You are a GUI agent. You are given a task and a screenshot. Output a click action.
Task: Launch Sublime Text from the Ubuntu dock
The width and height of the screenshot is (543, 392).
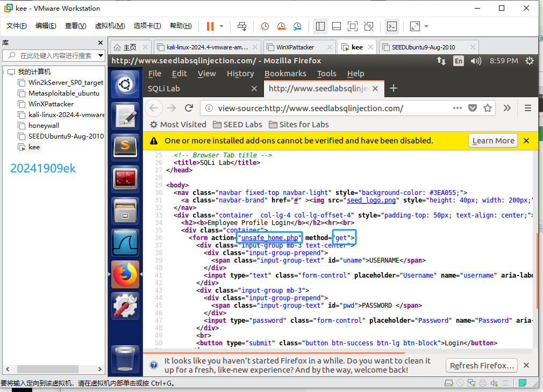point(125,146)
